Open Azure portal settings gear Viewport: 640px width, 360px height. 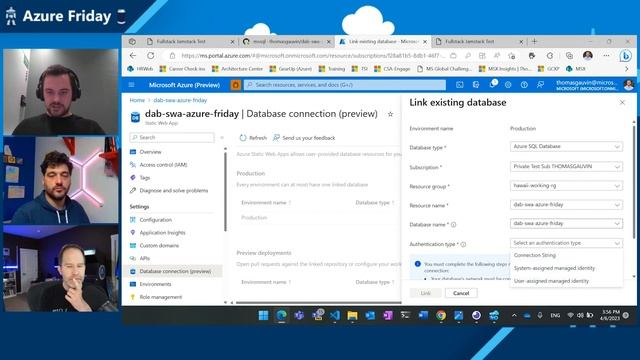(x=508, y=85)
